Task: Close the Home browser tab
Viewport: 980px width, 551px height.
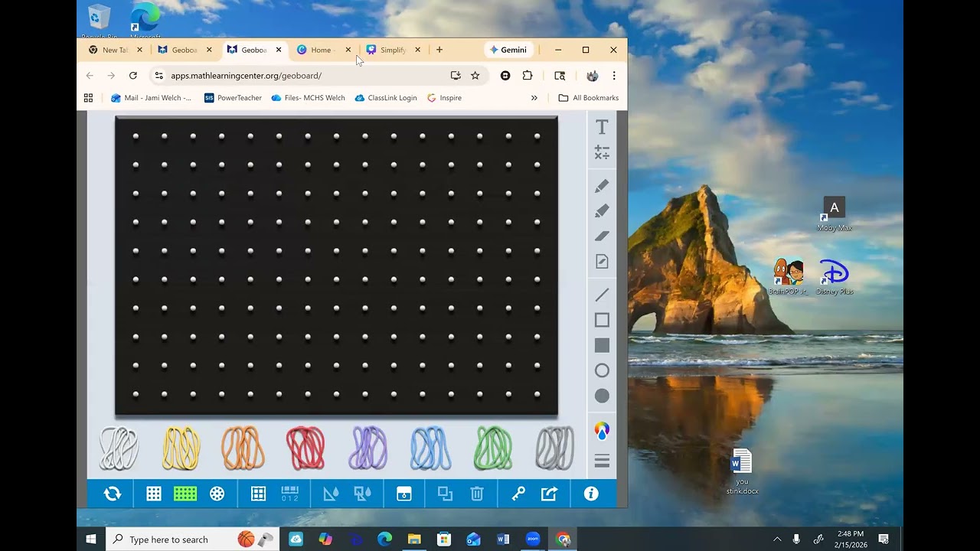Action: point(348,50)
